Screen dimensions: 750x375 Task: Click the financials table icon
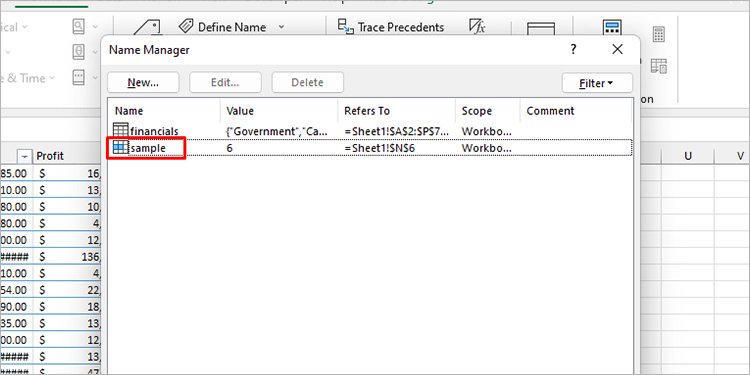click(121, 131)
